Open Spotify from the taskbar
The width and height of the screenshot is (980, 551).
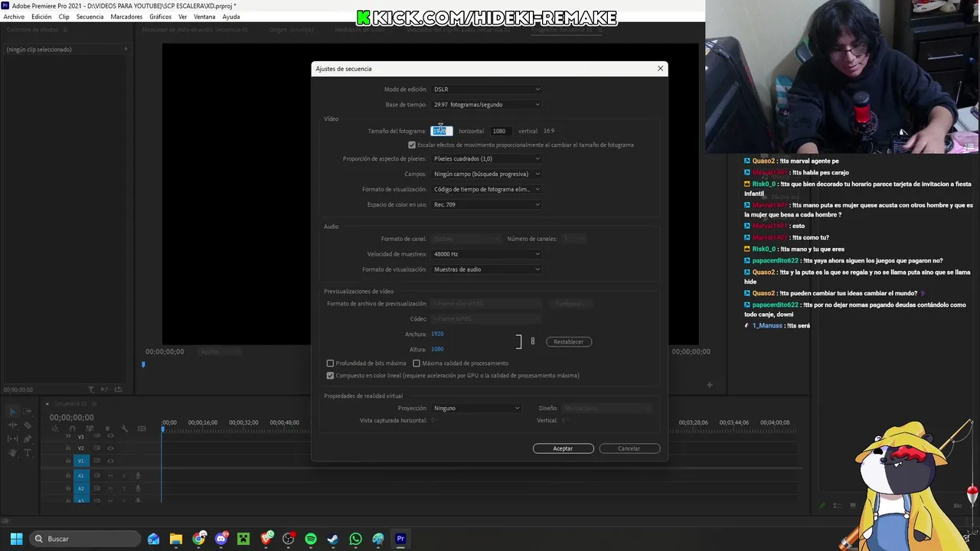pyautogui.click(x=310, y=539)
